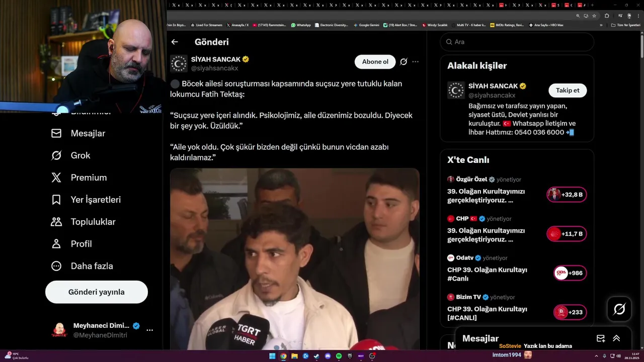Click the +11,7 B viewer badge
This screenshot has width=644, height=362.
(x=567, y=234)
